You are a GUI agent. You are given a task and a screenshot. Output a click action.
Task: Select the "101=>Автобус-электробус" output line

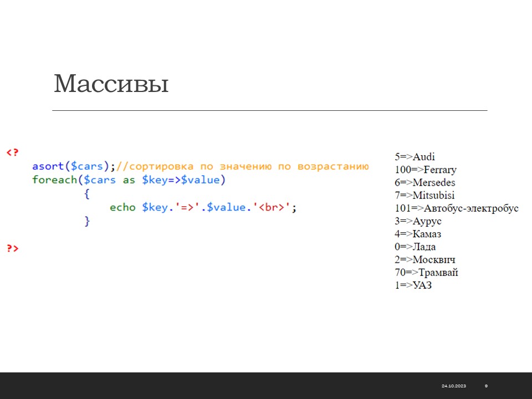(457, 208)
